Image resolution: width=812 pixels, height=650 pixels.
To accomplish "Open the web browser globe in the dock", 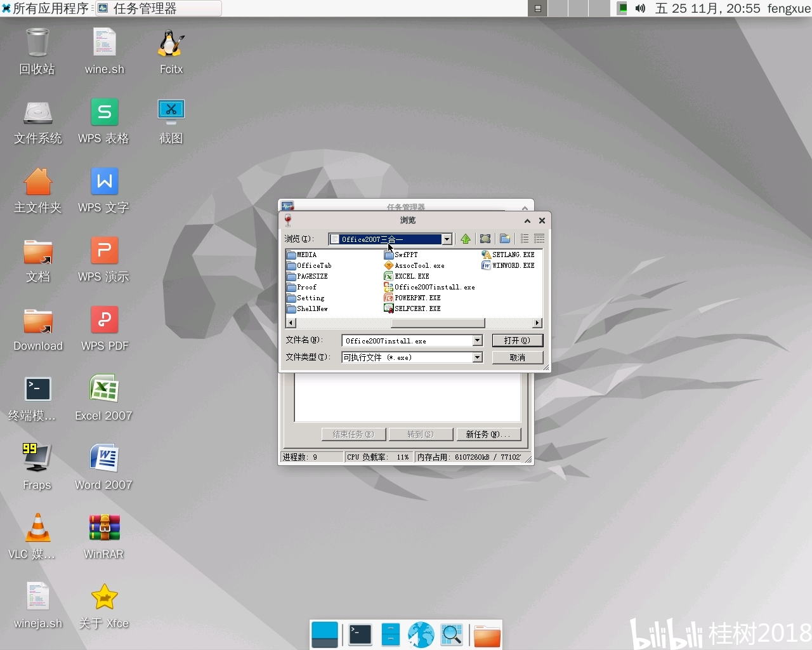I will [x=421, y=635].
